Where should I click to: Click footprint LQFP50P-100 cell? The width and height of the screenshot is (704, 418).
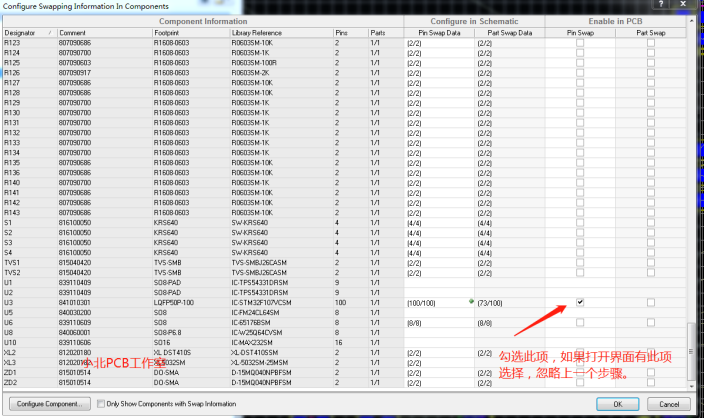(x=191, y=303)
